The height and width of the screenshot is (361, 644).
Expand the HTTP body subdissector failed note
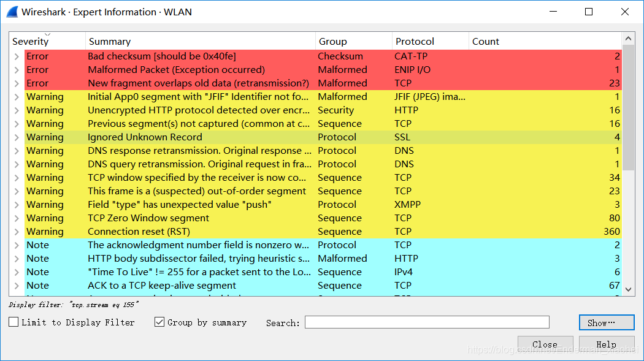(17, 259)
